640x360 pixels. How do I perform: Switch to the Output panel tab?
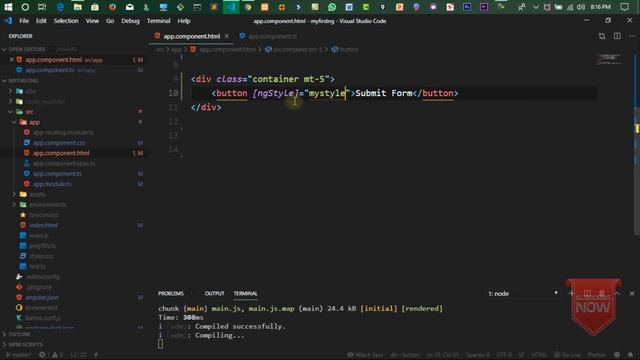[214, 293]
